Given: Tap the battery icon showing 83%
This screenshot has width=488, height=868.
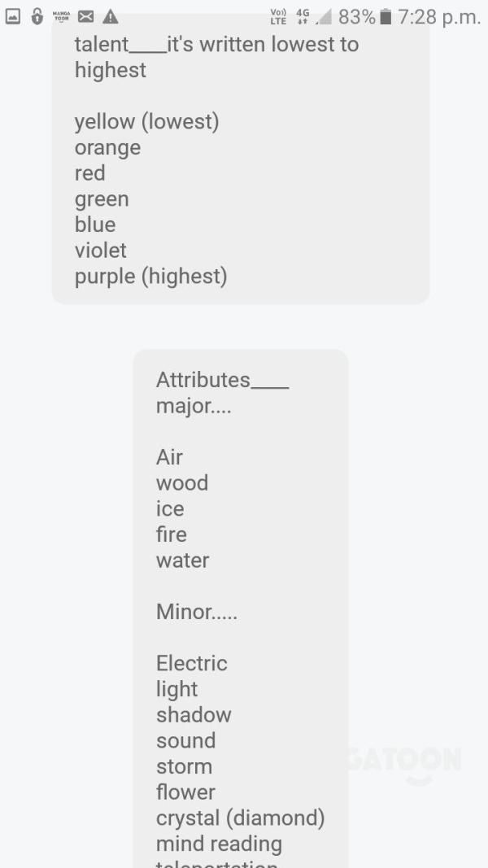Looking at the screenshot, I should (x=386, y=17).
